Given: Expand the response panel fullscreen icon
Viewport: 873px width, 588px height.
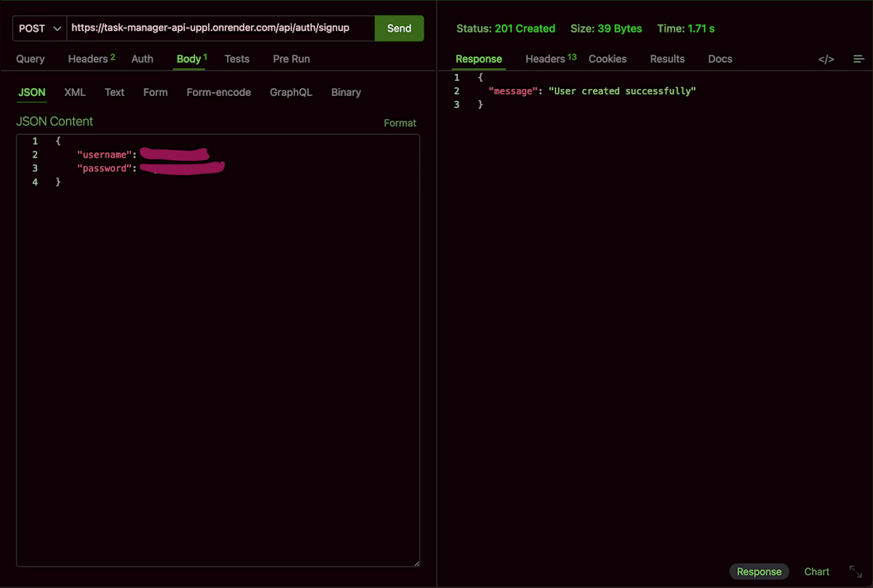Looking at the screenshot, I should [856, 571].
